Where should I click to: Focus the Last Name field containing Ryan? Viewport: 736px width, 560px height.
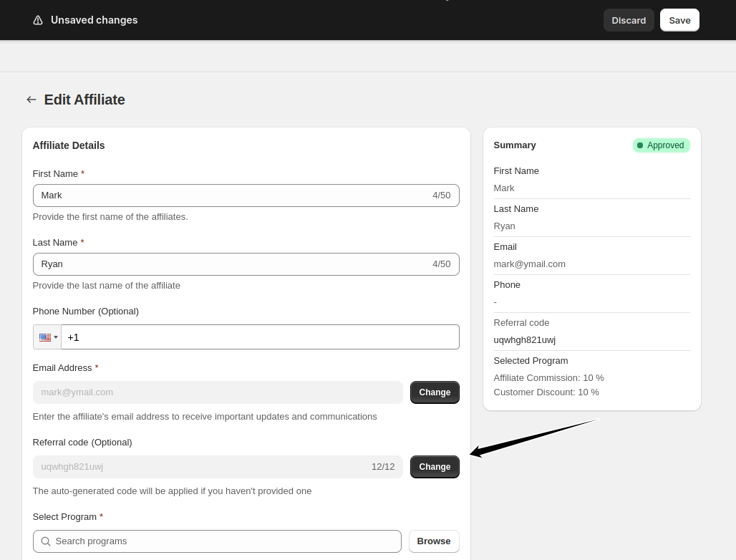click(229, 264)
